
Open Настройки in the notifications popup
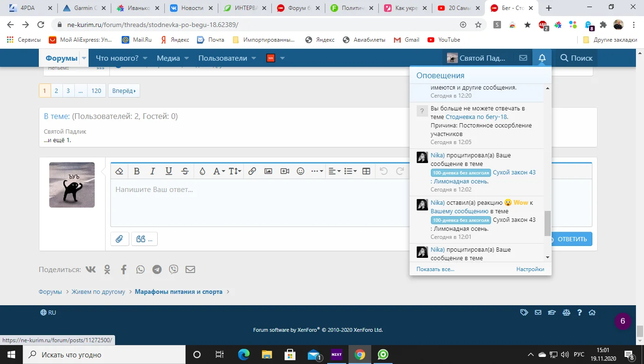click(530, 269)
